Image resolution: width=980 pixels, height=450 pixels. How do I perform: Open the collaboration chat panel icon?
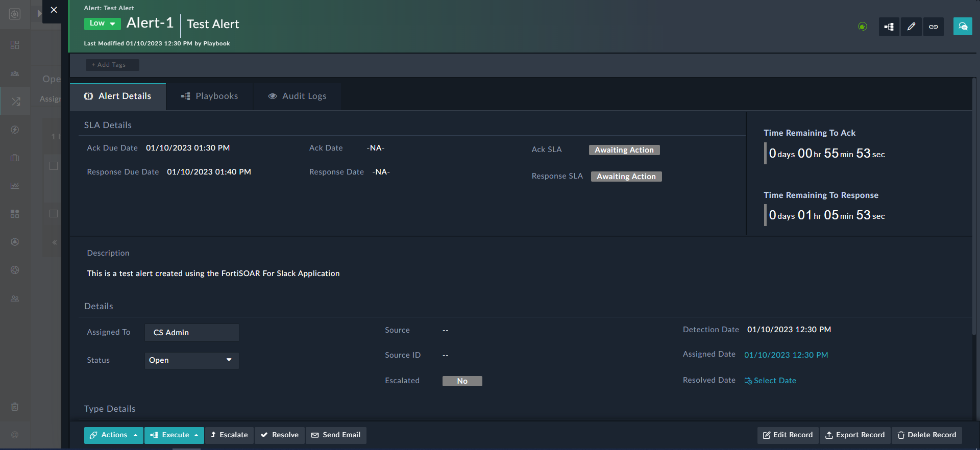(963, 27)
